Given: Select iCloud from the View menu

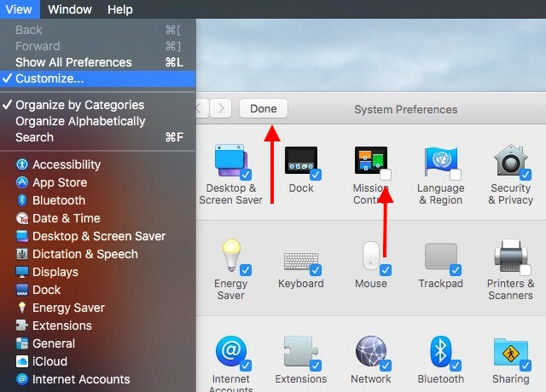Looking at the screenshot, I should tap(98, 361).
